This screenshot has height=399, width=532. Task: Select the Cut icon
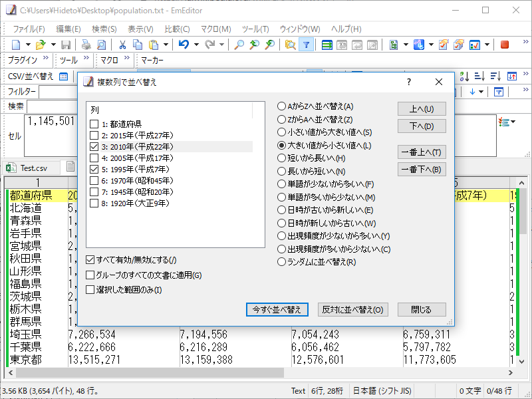coord(122,45)
